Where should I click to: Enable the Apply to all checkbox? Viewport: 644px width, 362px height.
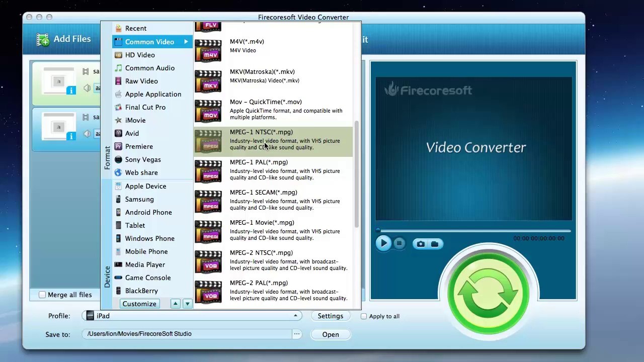[x=364, y=316]
